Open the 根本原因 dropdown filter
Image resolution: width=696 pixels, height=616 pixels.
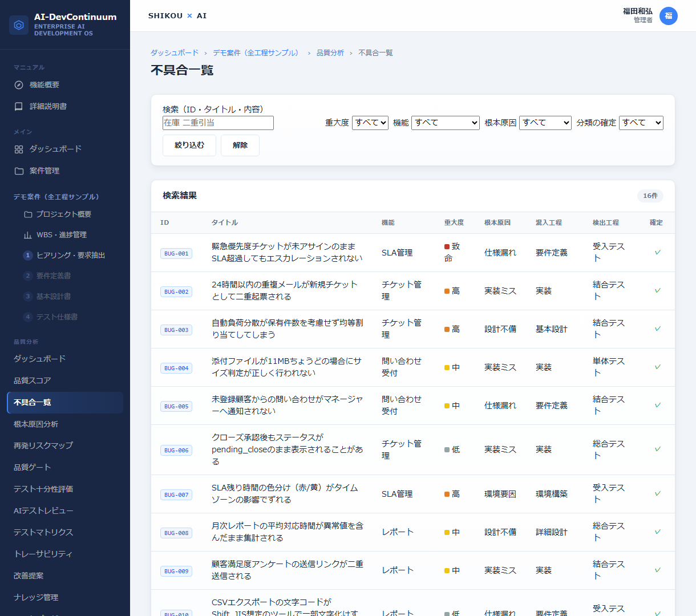point(545,123)
